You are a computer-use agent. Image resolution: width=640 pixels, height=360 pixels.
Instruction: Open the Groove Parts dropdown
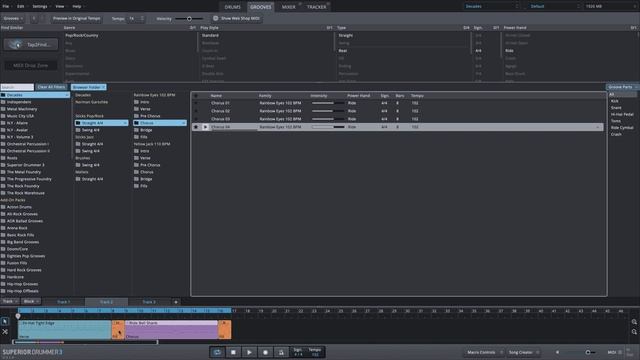click(x=622, y=87)
